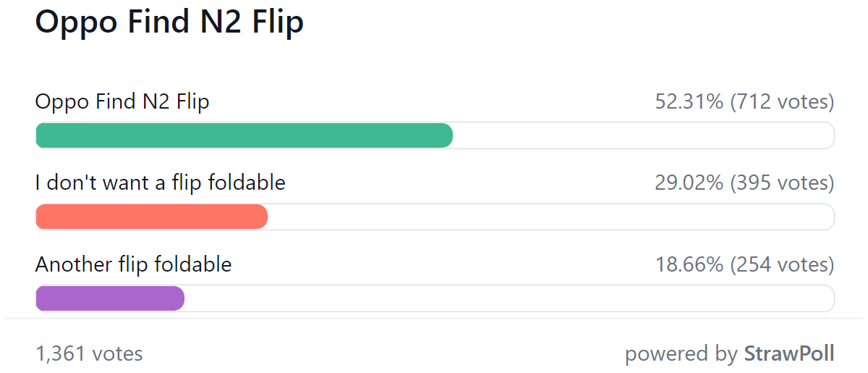Image resolution: width=868 pixels, height=373 pixels.
Task: Click the "1,361 votes" total in footer
Action: 89,354
